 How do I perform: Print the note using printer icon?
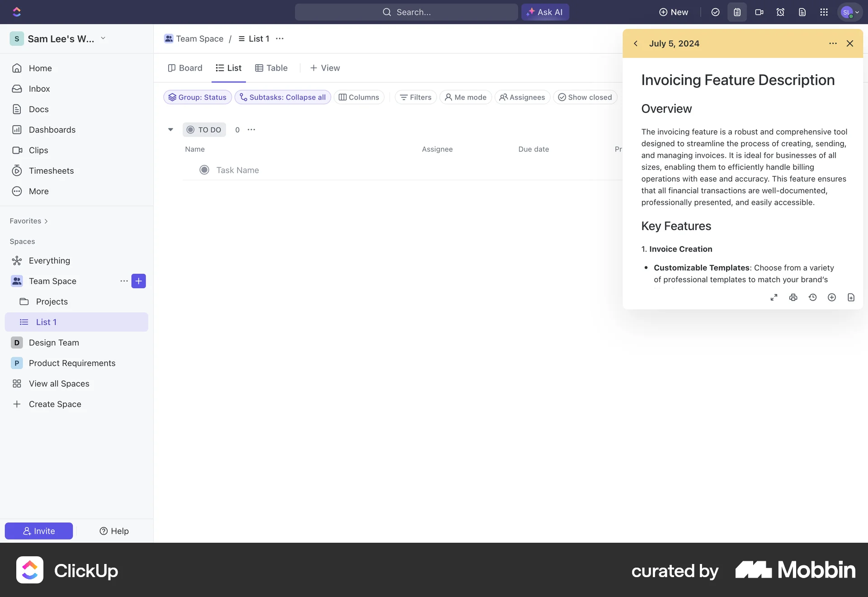pyautogui.click(x=793, y=297)
